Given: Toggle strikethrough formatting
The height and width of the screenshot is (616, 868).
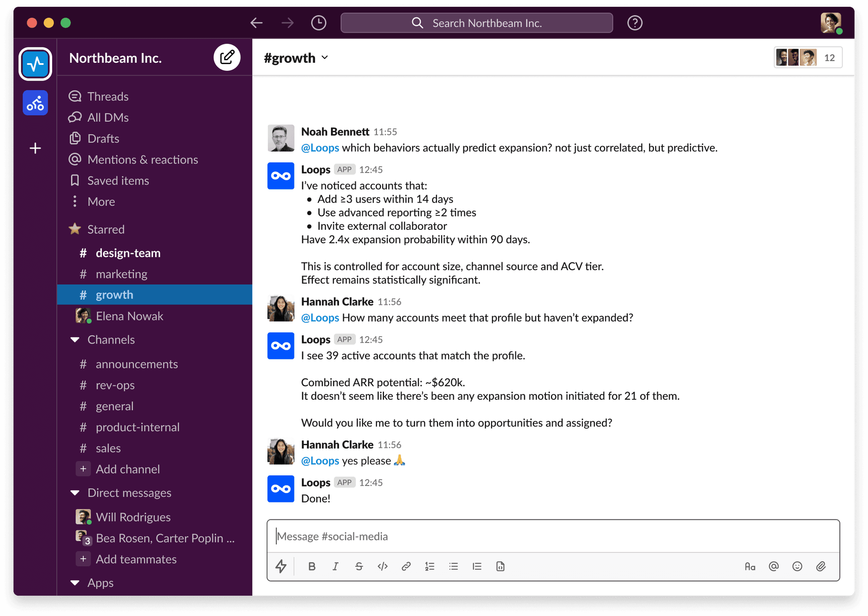Looking at the screenshot, I should coord(359,566).
